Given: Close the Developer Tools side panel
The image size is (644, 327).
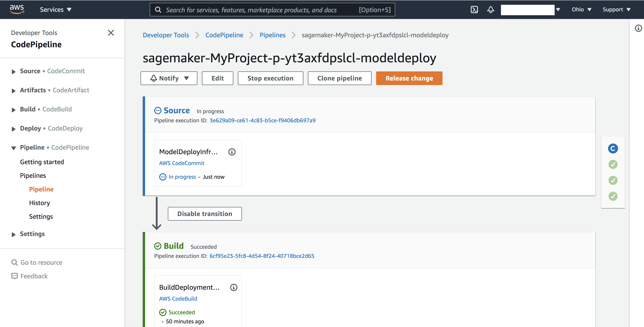Looking at the screenshot, I should [111, 33].
